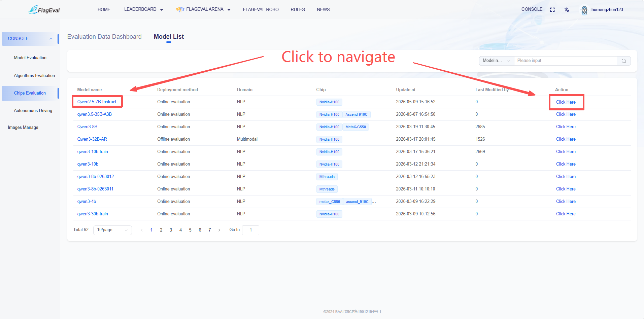Open the 10/page size dropdown
644x319 pixels.
(x=112, y=230)
